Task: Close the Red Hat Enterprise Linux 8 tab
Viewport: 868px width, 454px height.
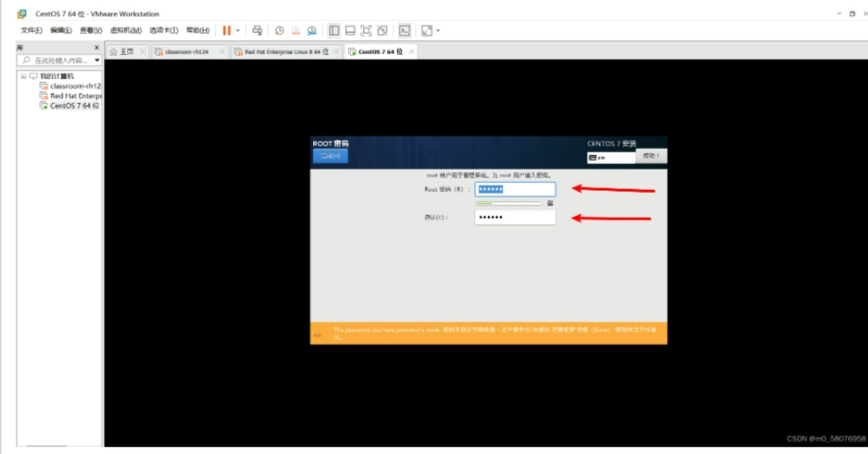Action: click(x=336, y=51)
